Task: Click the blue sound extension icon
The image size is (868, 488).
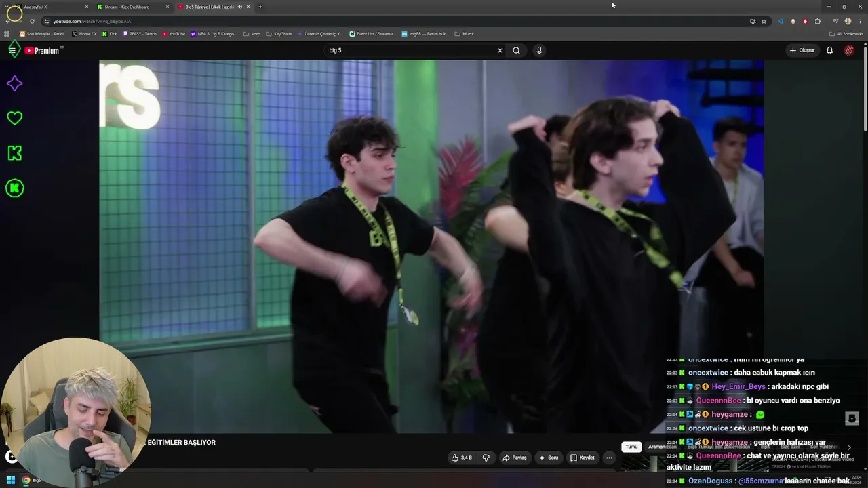Action: tap(781, 21)
